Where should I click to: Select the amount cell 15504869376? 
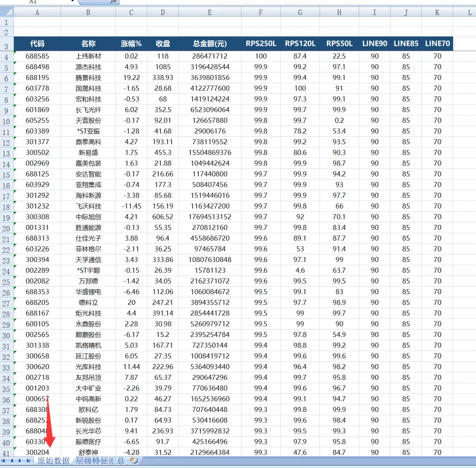click(x=209, y=153)
